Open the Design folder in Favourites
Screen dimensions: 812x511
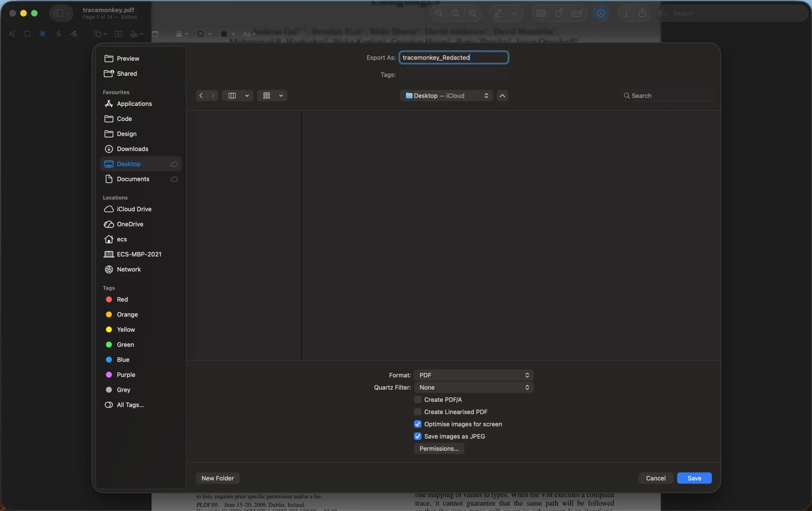(x=141, y=134)
